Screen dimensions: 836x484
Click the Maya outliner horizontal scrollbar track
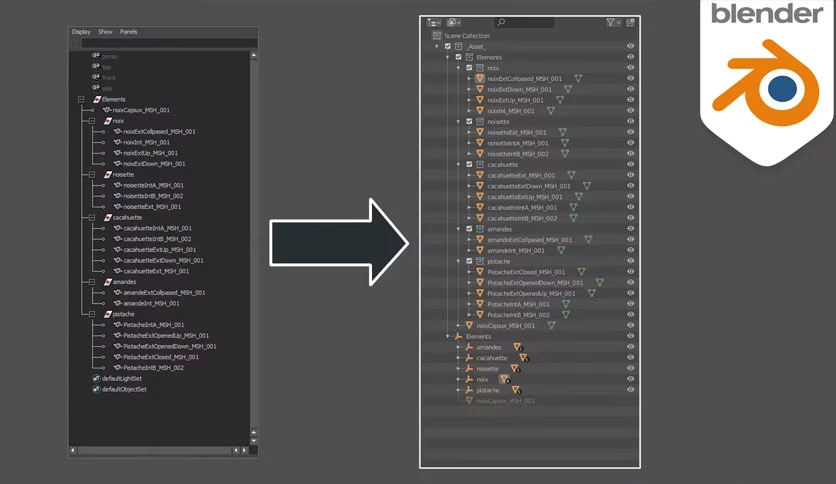155,450
